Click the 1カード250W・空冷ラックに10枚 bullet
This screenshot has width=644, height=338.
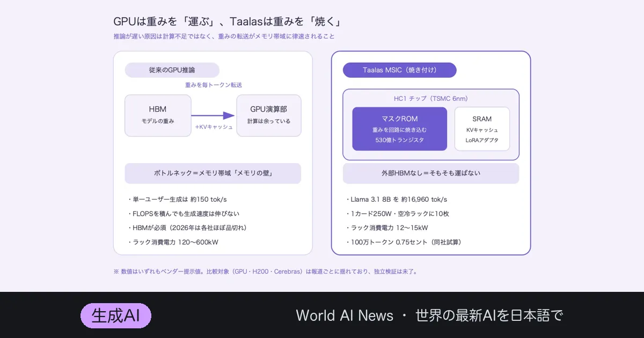click(397, 214)
